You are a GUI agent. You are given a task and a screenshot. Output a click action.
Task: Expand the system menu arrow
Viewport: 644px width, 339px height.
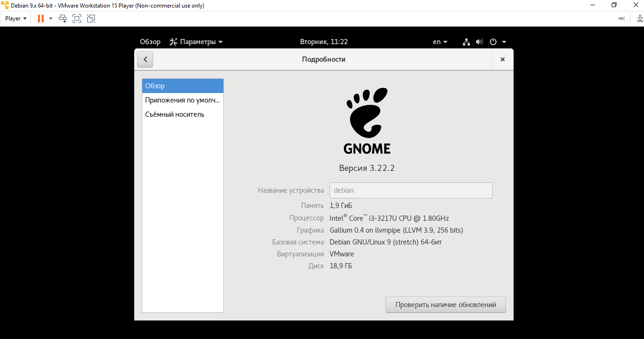point(504,42)
